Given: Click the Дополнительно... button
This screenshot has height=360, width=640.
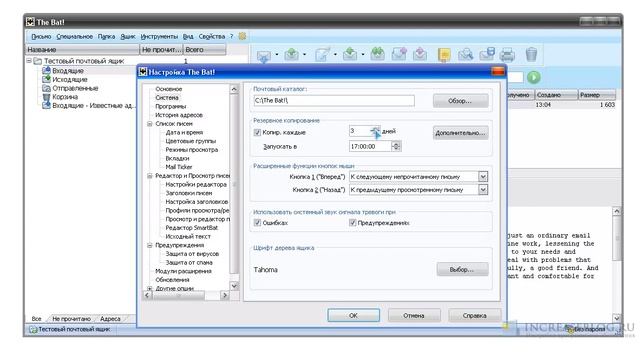Looking at the screenshot, I should click(460, 133).
